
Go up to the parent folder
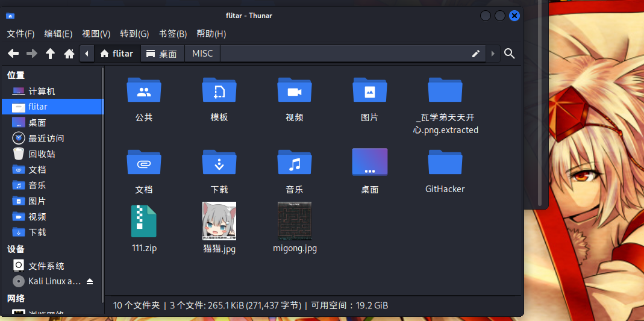pos(51,54)
